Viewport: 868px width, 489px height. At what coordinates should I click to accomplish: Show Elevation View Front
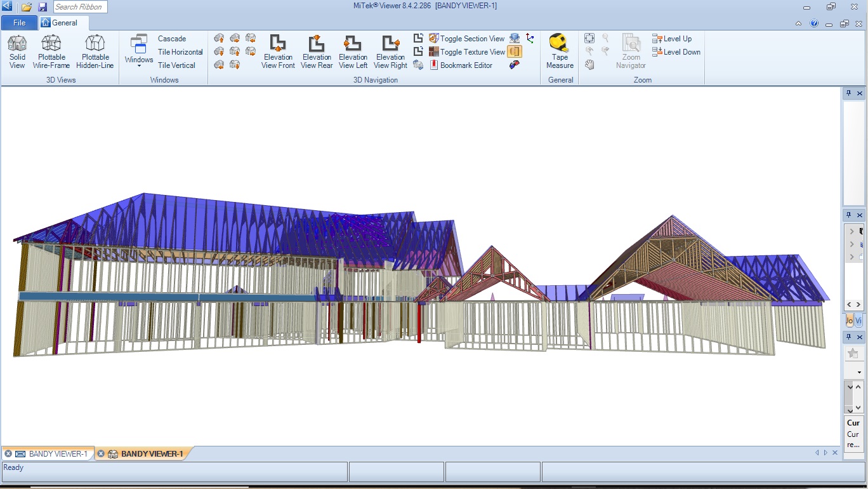[x=278, y=51]
